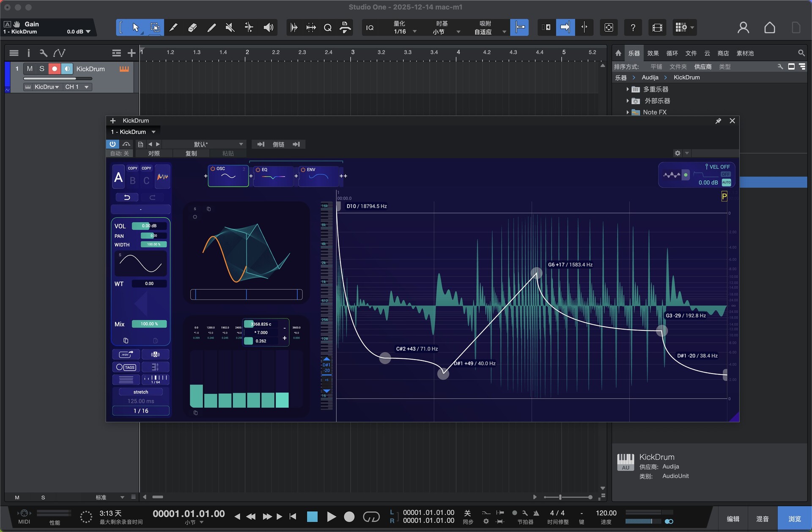Viewport: 812px width, 532px height.
Task: Select the Mute tool in toolbar
Action: click(230, 28)
